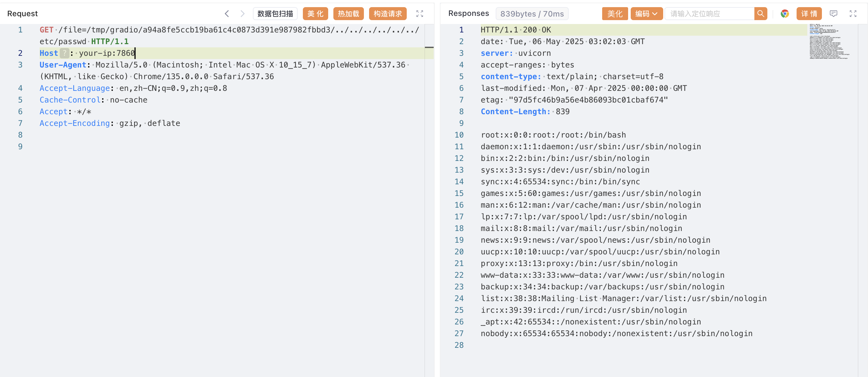Click the orange search magnifier icon
Image resolution: width=868 pixels, height=377 pixels.
point(761,14)
